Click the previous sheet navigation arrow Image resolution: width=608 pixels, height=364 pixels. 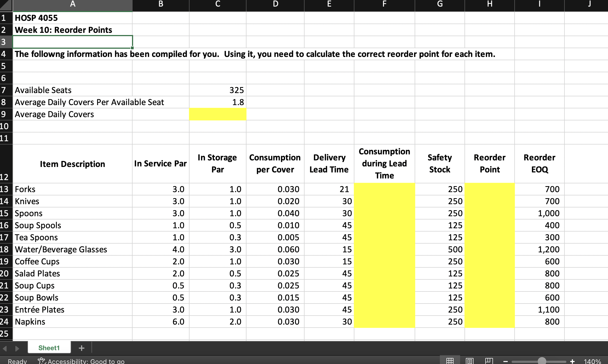click(5, 348)
